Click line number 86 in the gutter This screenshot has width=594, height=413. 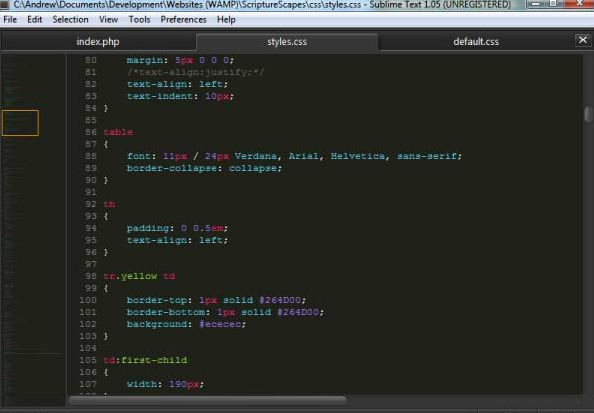pyautogui.click(x=91, y=132)
